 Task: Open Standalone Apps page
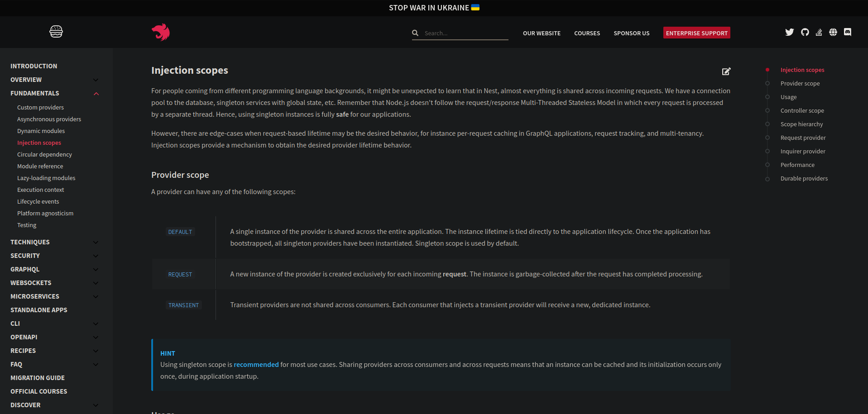[39, 310]
